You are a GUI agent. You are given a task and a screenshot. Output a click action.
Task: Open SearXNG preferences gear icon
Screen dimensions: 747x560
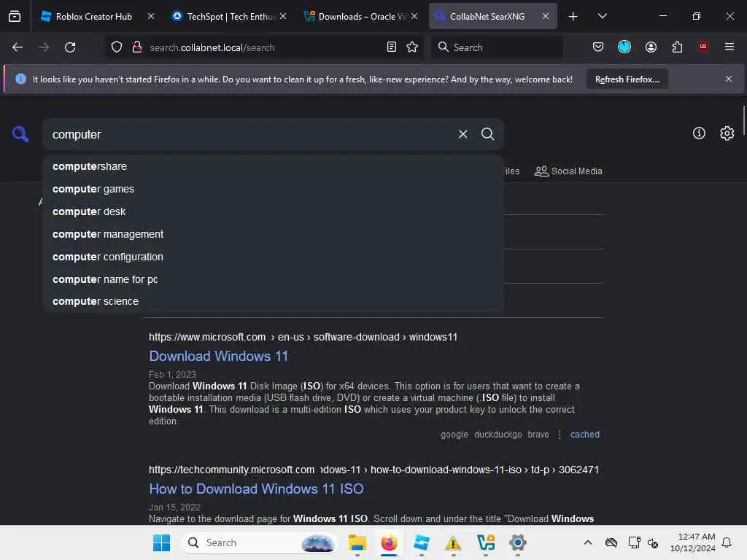pyautogui.click(x=727, y=133)
